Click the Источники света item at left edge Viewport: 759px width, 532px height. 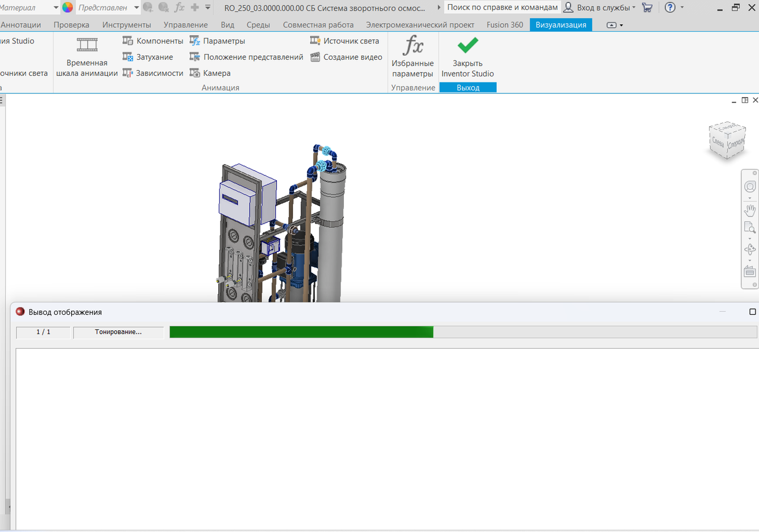click(x=24, y=73)
